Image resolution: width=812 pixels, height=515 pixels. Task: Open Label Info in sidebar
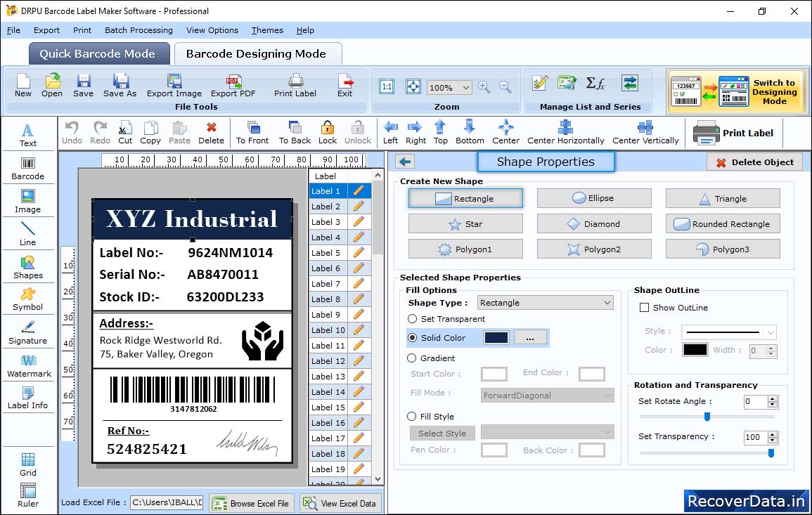pyautogui.click(x=28, y=398)
